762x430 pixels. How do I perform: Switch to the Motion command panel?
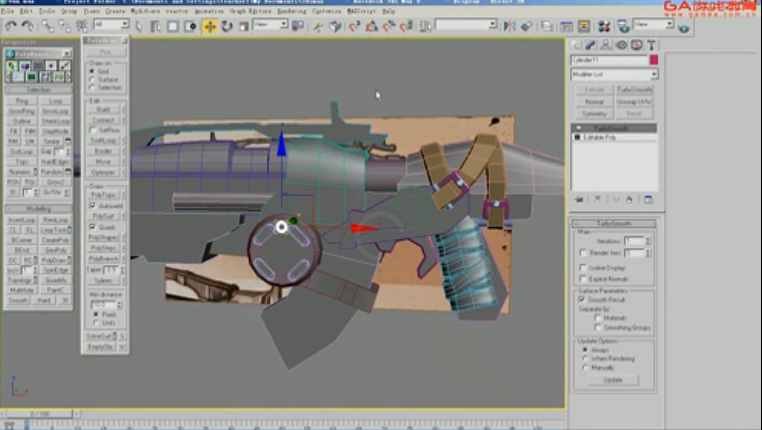pos(621,45)
